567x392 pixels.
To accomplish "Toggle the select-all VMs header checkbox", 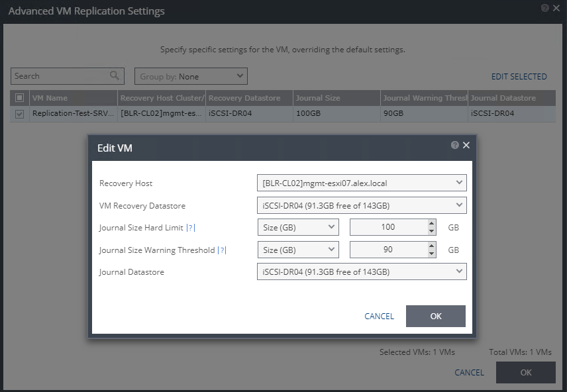I will click(x=20, y=98).
